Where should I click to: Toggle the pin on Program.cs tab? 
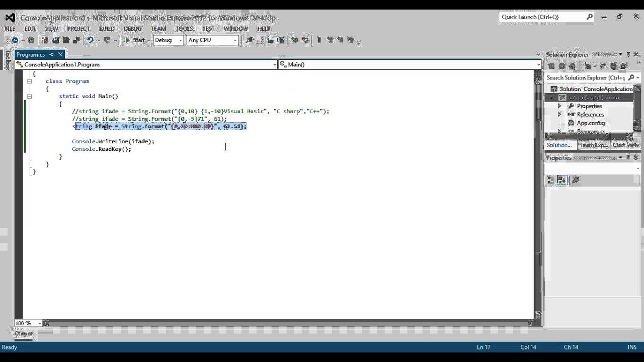pyautogui.click(x=51, y=54)
